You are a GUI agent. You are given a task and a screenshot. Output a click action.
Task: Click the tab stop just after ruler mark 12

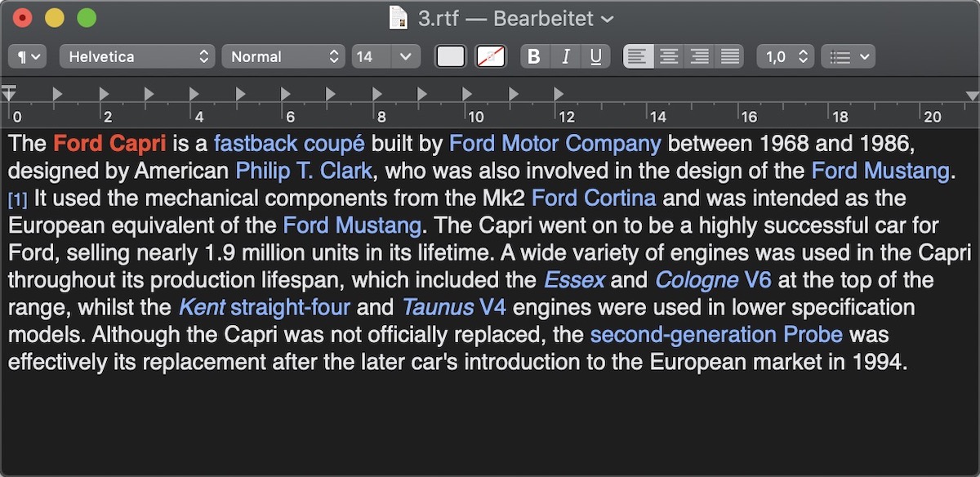pos(559,95)
